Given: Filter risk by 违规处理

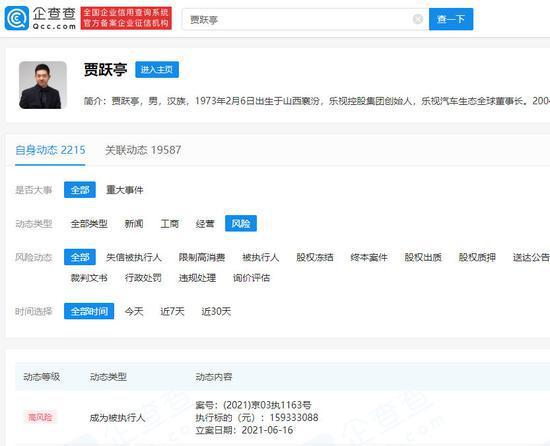Looking at the screenshot, I should [x=197, y=278].
